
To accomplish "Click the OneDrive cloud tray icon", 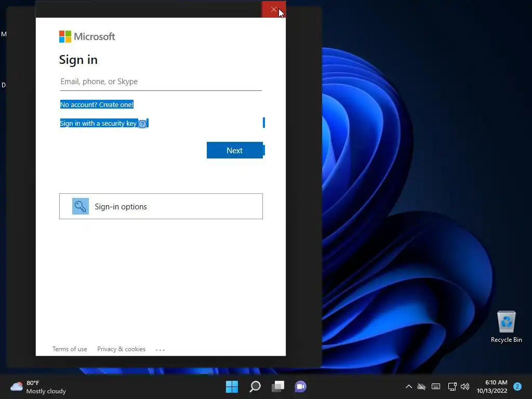I will pyautogui.click(x=421, y=387).
